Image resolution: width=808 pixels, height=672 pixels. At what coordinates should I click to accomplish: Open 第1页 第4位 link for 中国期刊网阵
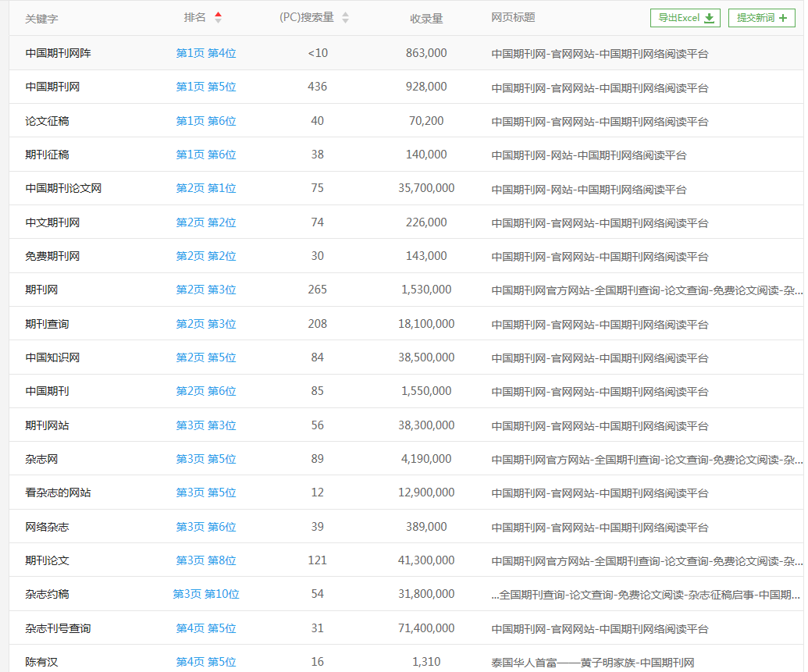point(205,52)
